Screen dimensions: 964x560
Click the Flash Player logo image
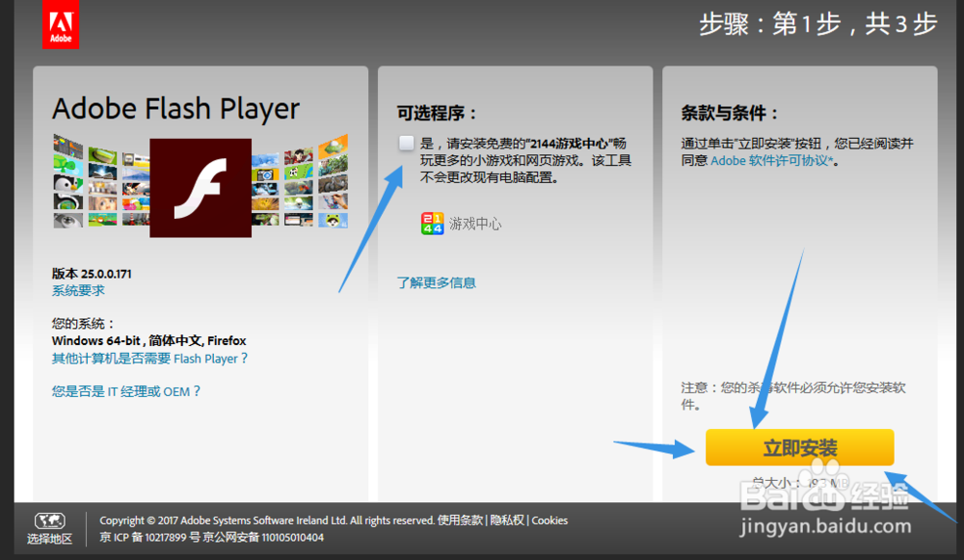click(x=201, y=188)
